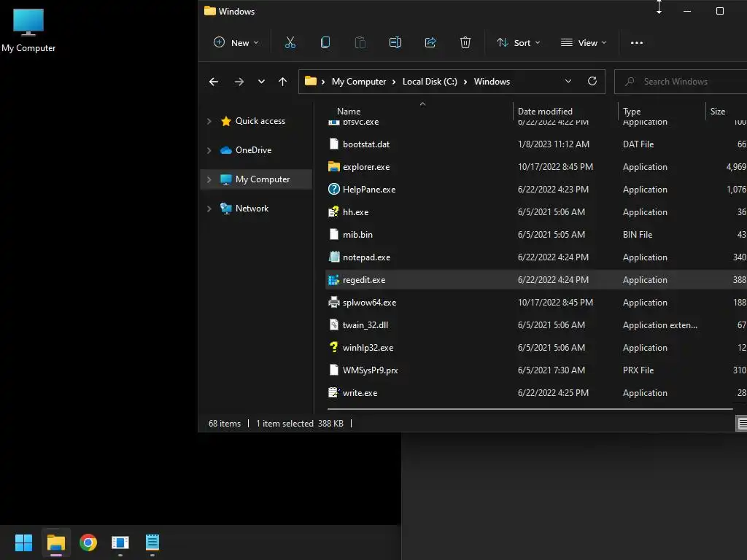This screenshot has width=747, height=560.
Task: Click the Paste clipboard icon
Action: coord(360,42)
